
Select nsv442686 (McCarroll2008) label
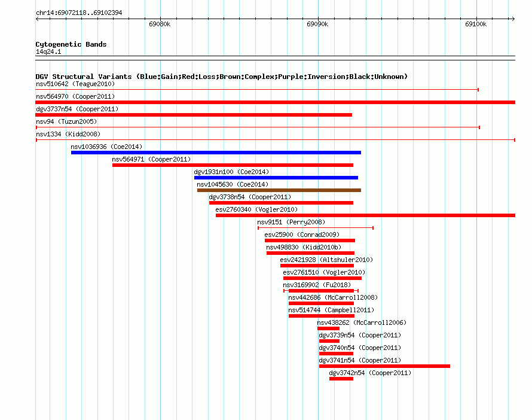tap(333, 297)
